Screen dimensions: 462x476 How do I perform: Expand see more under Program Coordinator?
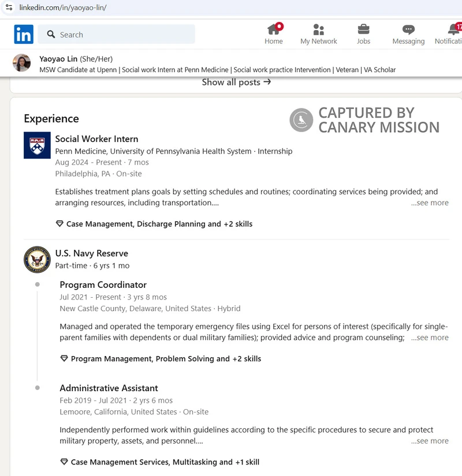[430, 338]
